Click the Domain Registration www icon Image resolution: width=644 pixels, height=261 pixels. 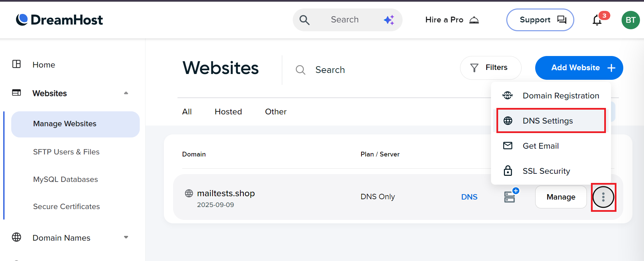coord(508,95)
